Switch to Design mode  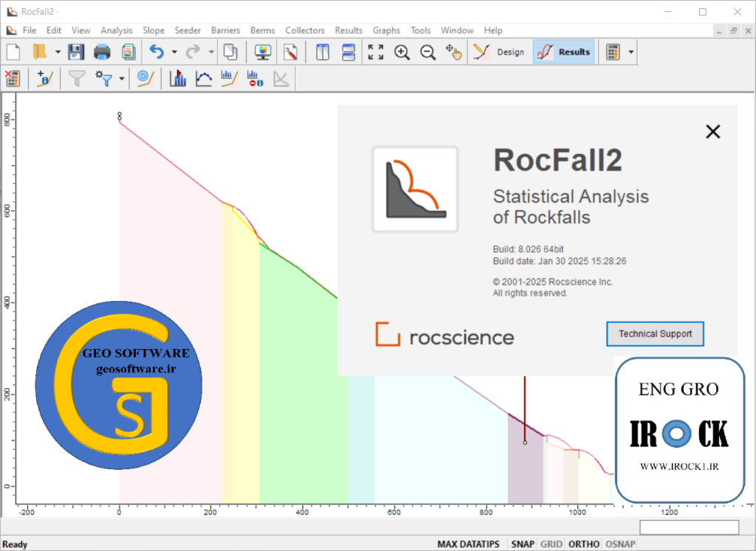[x=499, y=52]
